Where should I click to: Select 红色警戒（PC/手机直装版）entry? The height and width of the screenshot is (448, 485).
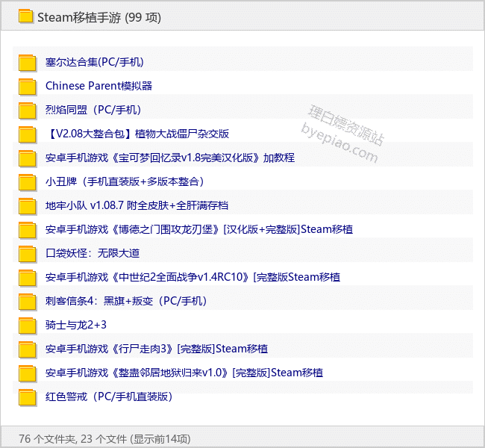(109, 396)
